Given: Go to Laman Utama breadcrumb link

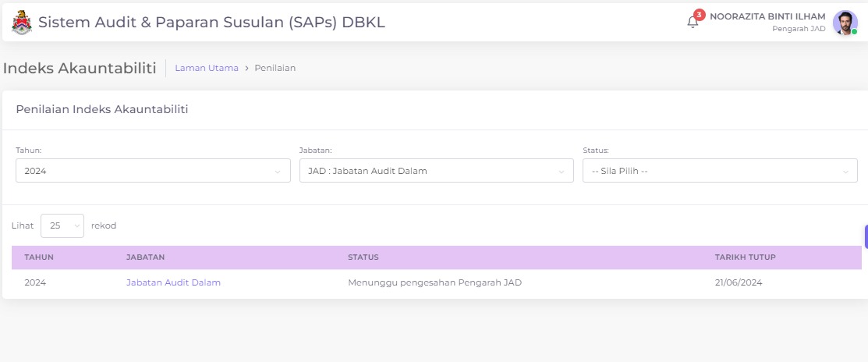Looking at the screenshot, I should coord(207,68).
